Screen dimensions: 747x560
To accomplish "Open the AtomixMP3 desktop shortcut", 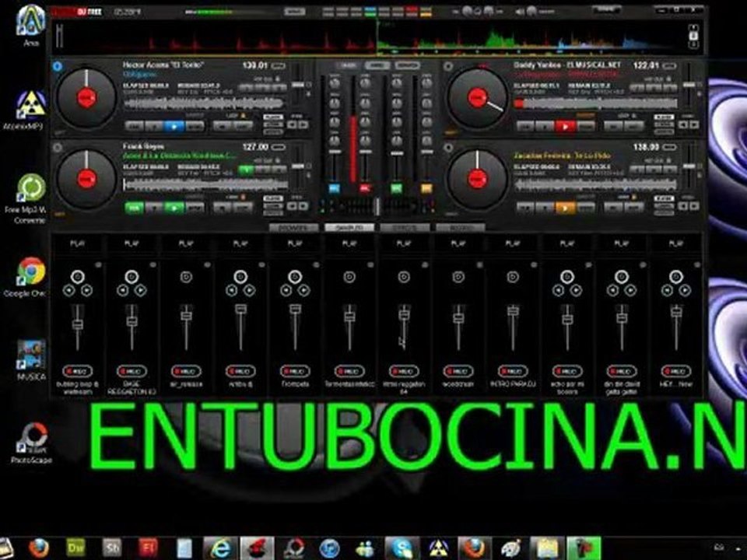I will click(x=30, y=110).
